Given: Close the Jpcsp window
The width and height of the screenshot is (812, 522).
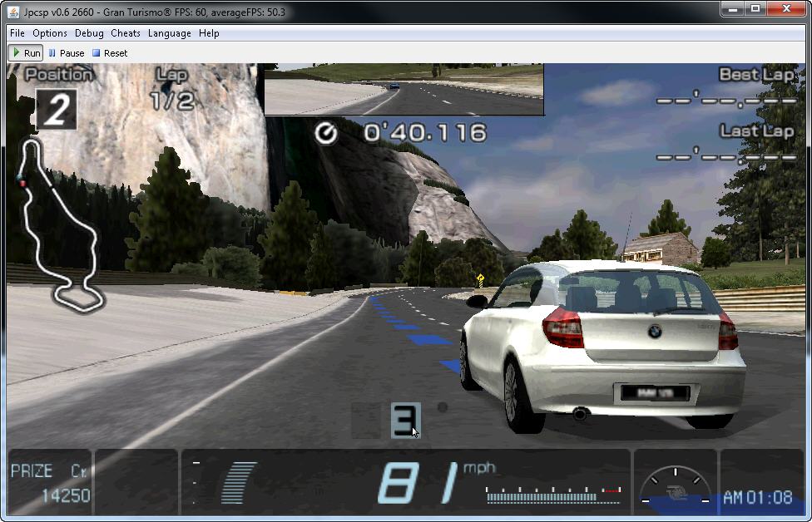Looking at the screenshot, I should pyautogui.click(x=787, y=9).
